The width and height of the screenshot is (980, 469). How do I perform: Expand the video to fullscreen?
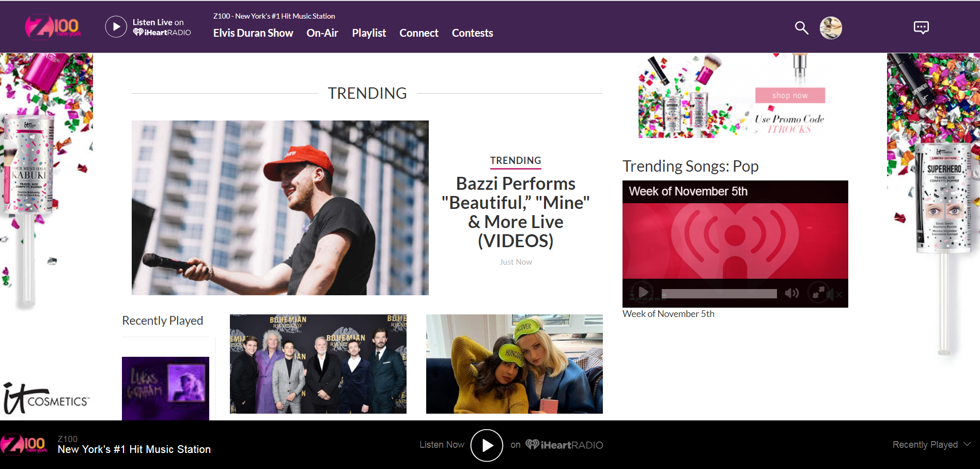tap(818, 293)
